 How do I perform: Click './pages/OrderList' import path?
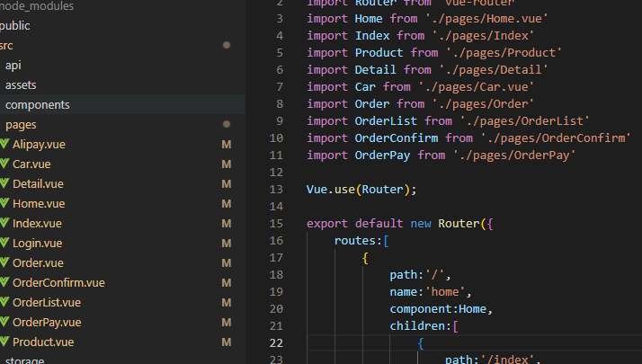click(524, 121)
